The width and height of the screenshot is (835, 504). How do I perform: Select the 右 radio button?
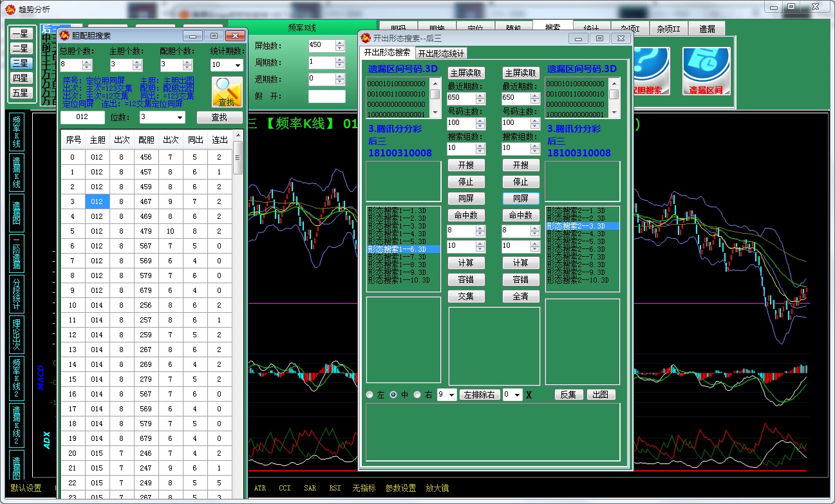(x=417, y=395)
